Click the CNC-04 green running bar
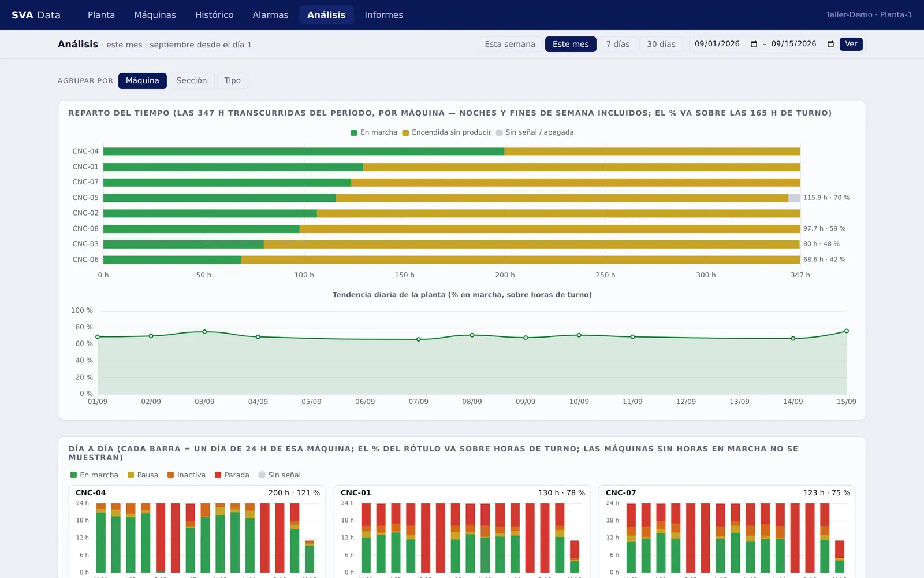 pos(304,151)
